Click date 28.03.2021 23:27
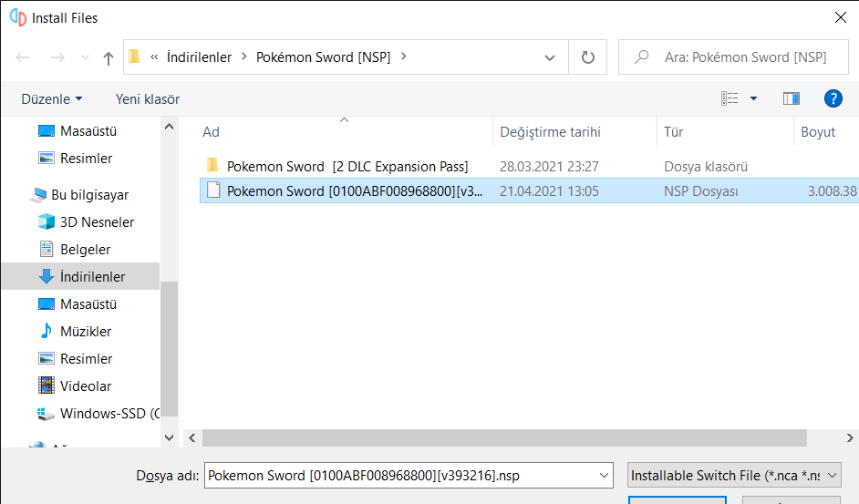The image size is (859, 504). pos(549,167)
